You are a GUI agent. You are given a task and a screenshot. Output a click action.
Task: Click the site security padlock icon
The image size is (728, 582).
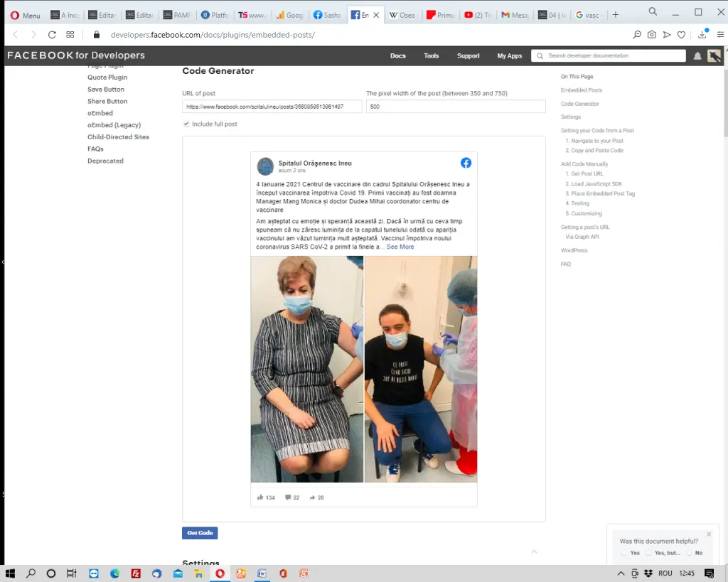click(97, 35)
